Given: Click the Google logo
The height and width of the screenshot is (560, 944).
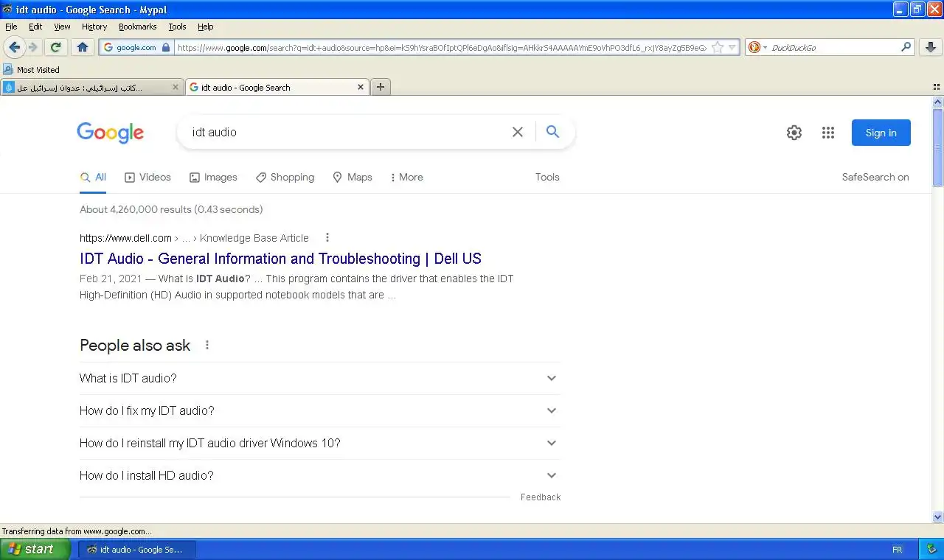Looking at the screenshot, I should coord(111,133).
